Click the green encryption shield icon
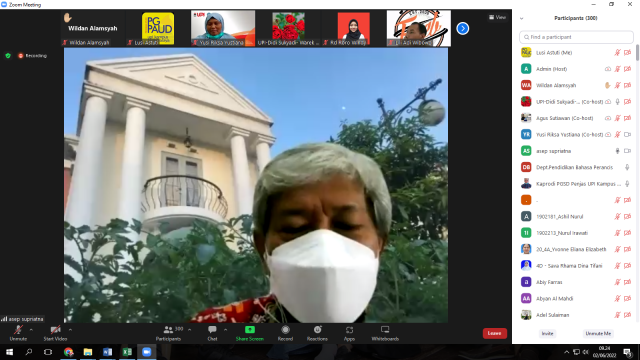The height and width of the screenshot is (360, 640). pyautogui.click(x=8, y=56)
